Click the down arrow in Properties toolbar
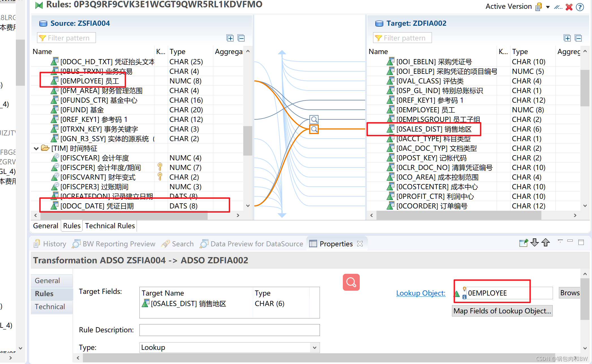 (535, 243)
